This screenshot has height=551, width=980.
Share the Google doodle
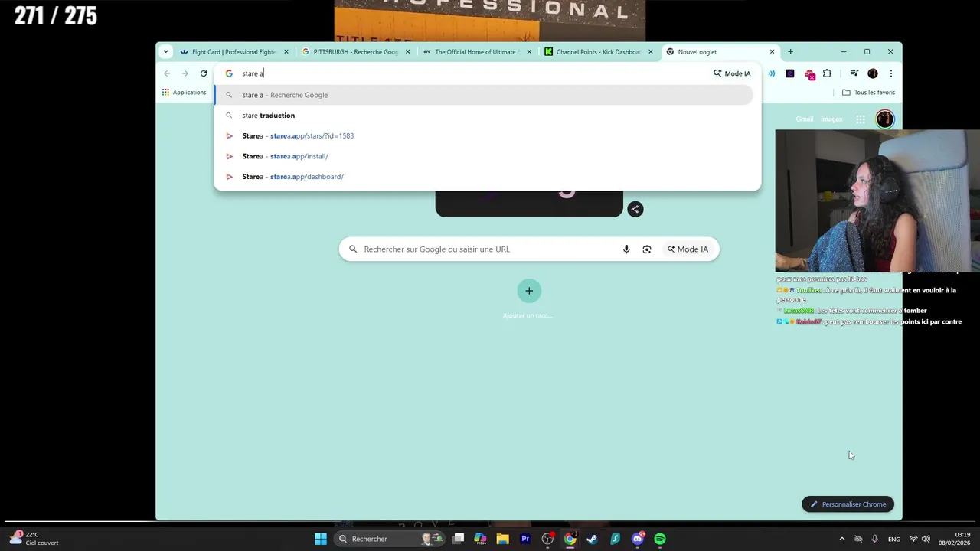coord(635,209)
